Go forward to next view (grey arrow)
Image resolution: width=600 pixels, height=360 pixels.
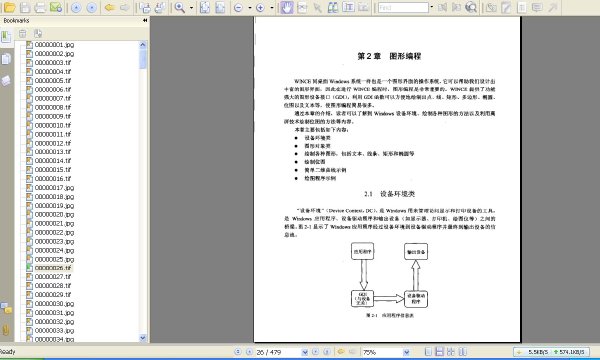tap(125, 7)
